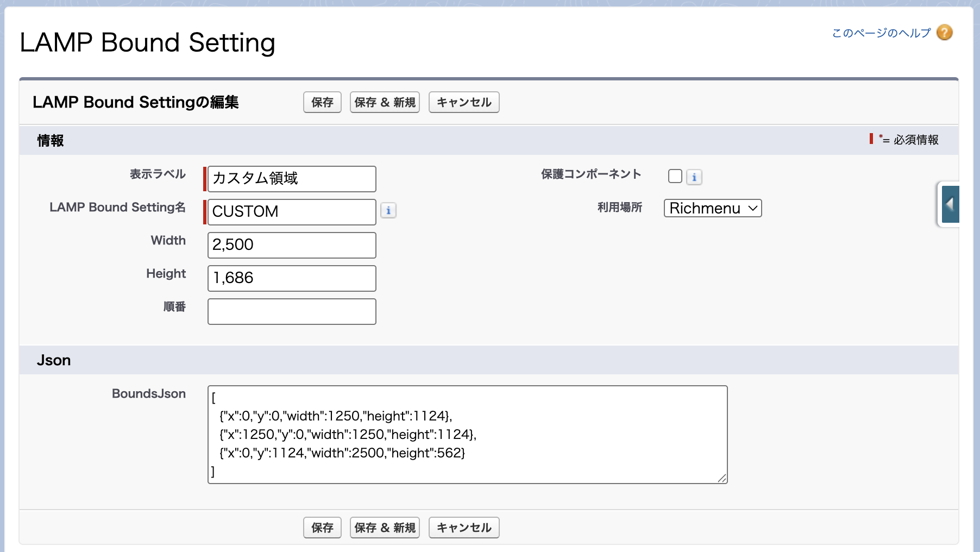Viewport: 980px width, 552px height.
Task: Click info icon beside LAMP Bound Setting名 field
Action: click(x=388, y=210)
